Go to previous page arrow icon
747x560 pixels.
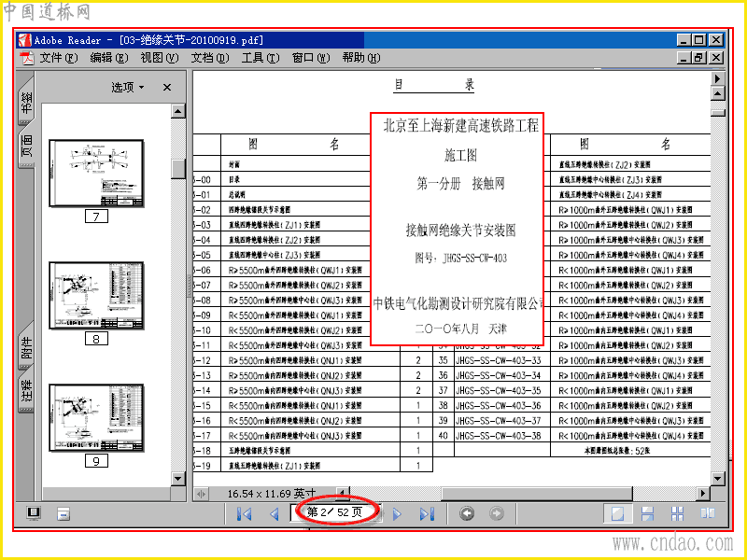[275, 514]
